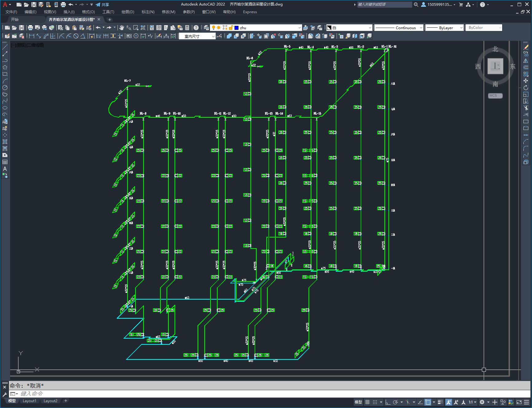Select the Hatch tool
Viewport: 532px width, 408px height.
5,142
